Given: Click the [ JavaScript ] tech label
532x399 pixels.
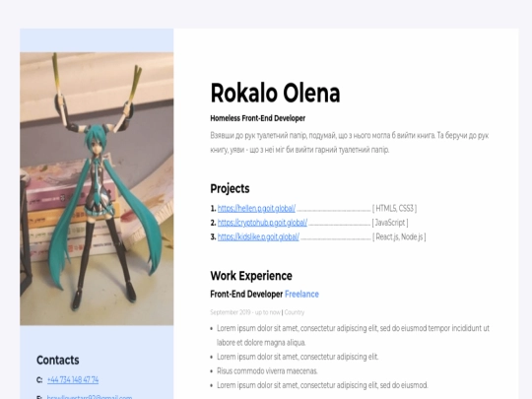Looking at the screenshot, I should click(390, 223).
